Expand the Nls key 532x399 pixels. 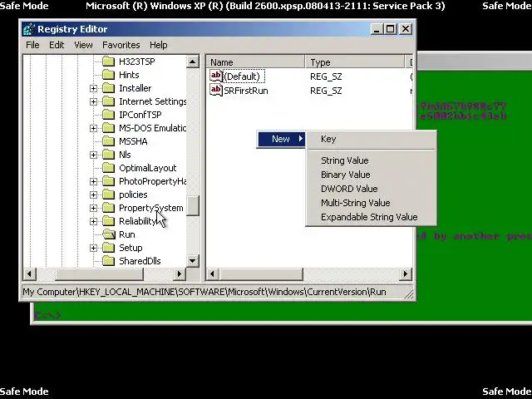point(93,155)
